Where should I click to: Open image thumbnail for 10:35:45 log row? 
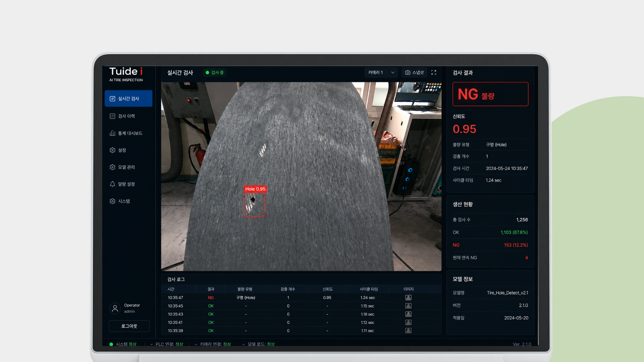pyautogui.click(x=408, y=306)
